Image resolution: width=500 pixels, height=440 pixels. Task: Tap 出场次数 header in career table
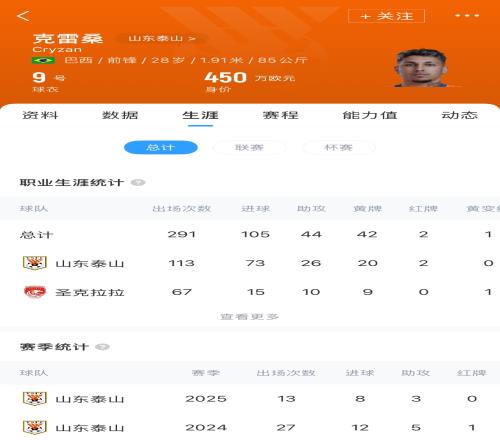pyautogui.click(x=182, y=209)
